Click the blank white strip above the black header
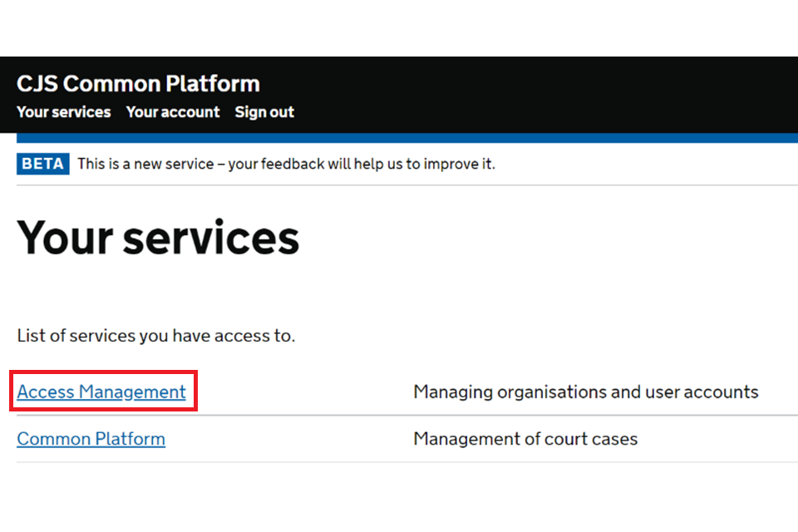Screen dimensions: 798x532 click(x=399, y=28)
